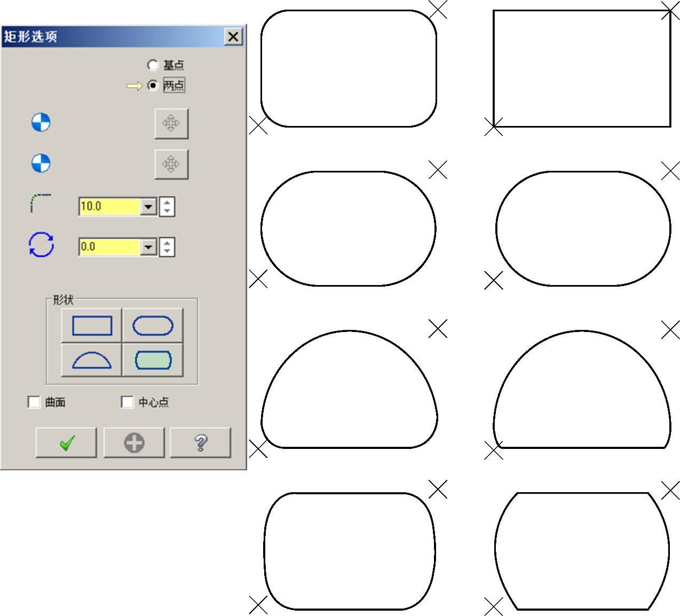Click the first point move-arrows button
The height and width of the screenshot is (616, 680).
[171, 123]
